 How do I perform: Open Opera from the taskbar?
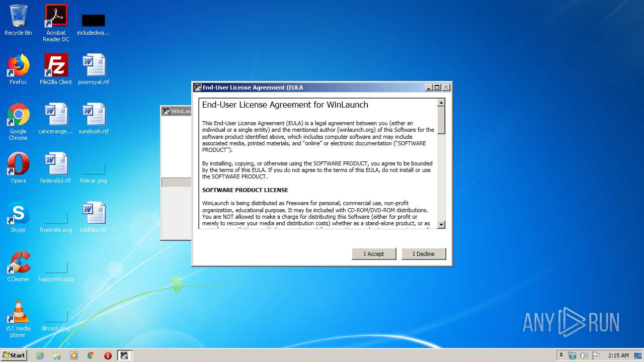108,355
